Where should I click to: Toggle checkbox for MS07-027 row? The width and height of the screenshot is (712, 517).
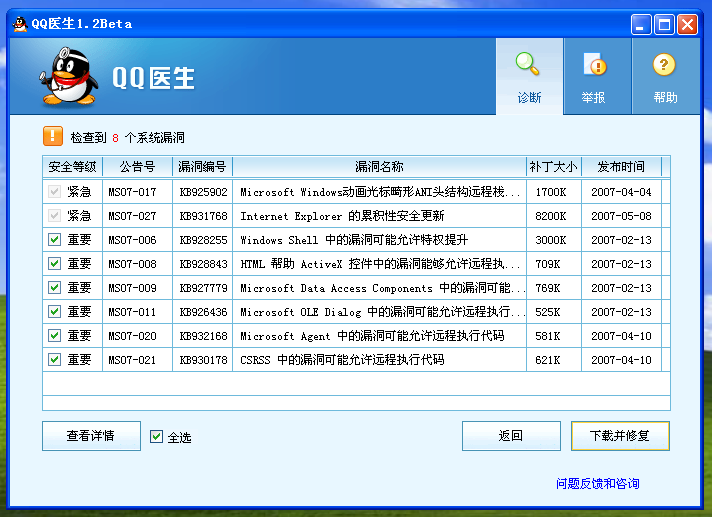tap(54, 216)
